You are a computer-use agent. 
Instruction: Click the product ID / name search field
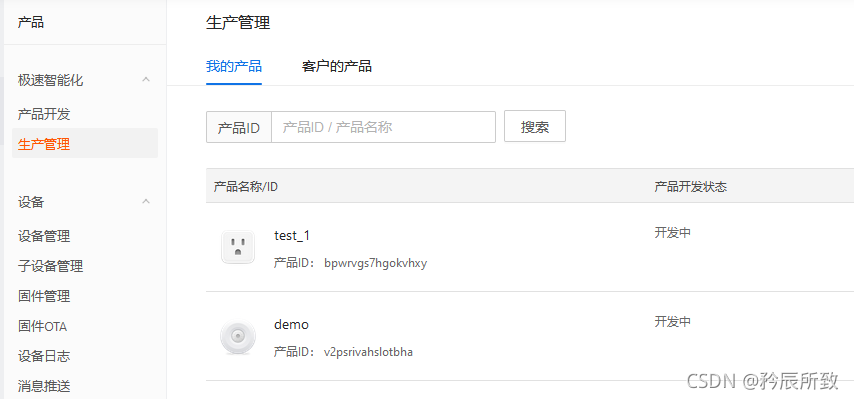coord(383,127)
